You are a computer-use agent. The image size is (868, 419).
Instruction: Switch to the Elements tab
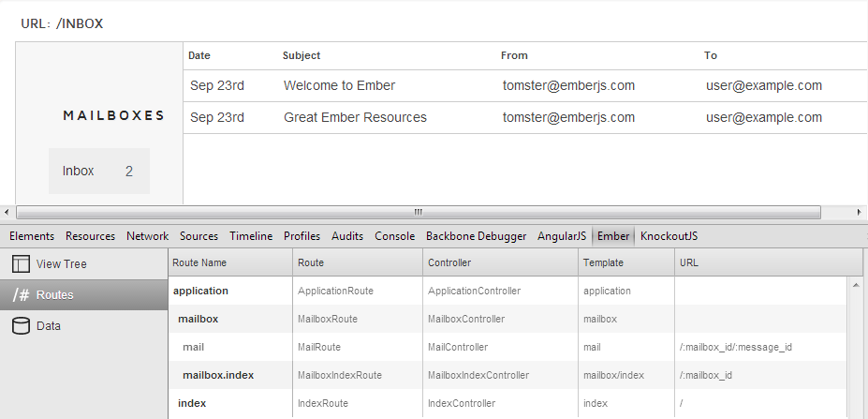32,236
